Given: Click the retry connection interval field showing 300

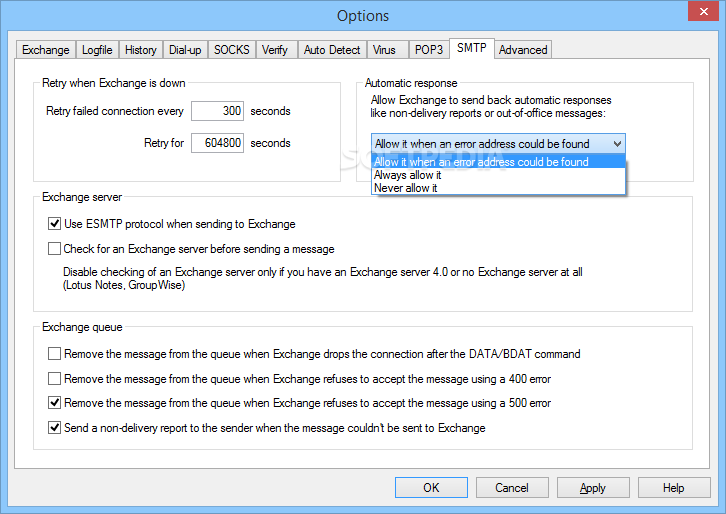Looking at the screenshot, I should pos(217,111).
